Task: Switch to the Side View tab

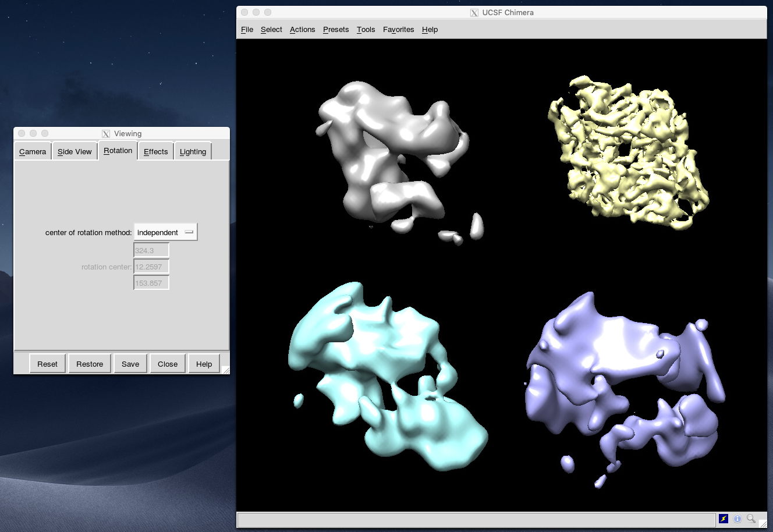Action: coord(75,151)
